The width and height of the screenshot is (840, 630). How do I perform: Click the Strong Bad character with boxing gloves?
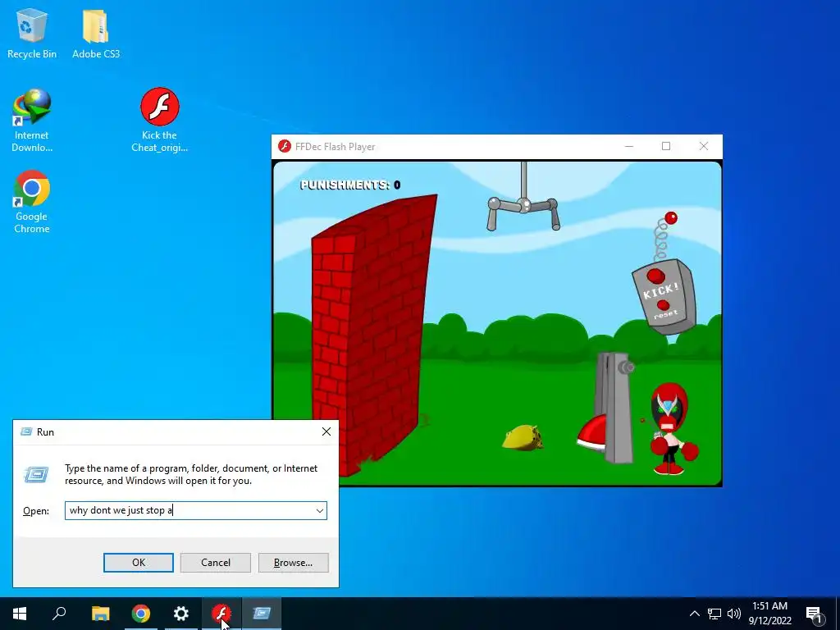coord(671,428)
